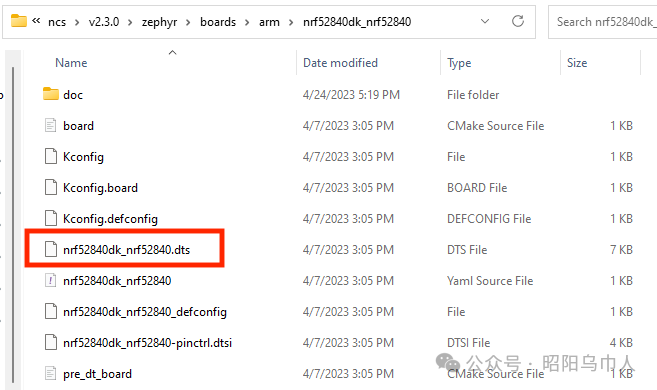Select the Kconfig.board file name
Viewport: 657px width, 390px height.
[x=100, y=188]
